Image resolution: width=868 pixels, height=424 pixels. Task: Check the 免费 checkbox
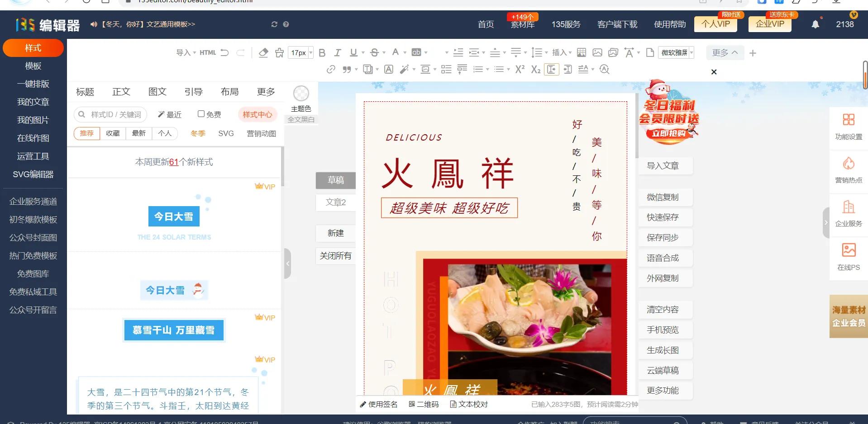pyautogui.click(x=202, y=114)
